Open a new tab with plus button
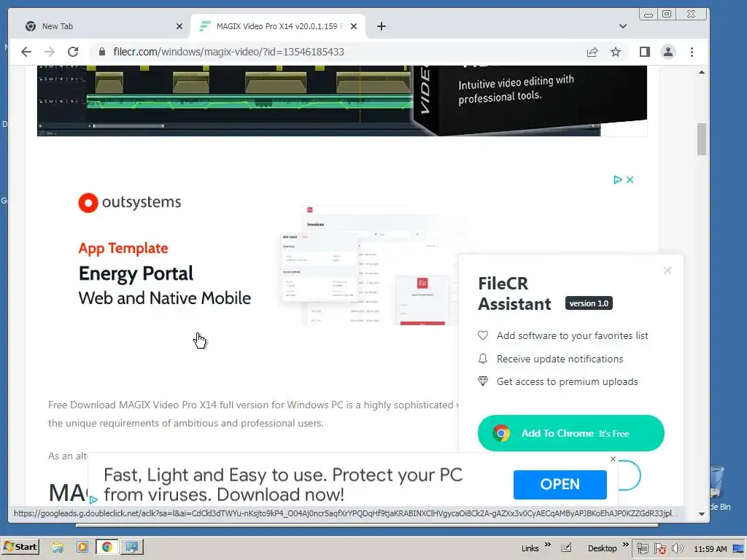 click(381, 26)
